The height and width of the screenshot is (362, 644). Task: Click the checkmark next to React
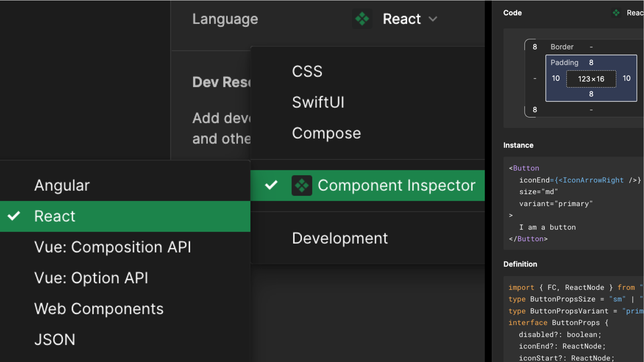click(x=14, y=216)
